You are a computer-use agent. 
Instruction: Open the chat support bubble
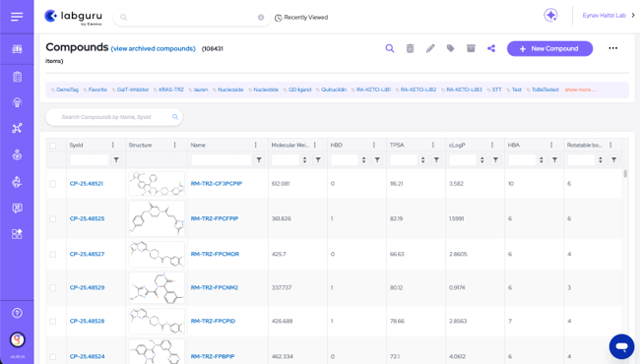tap(621, 346)
